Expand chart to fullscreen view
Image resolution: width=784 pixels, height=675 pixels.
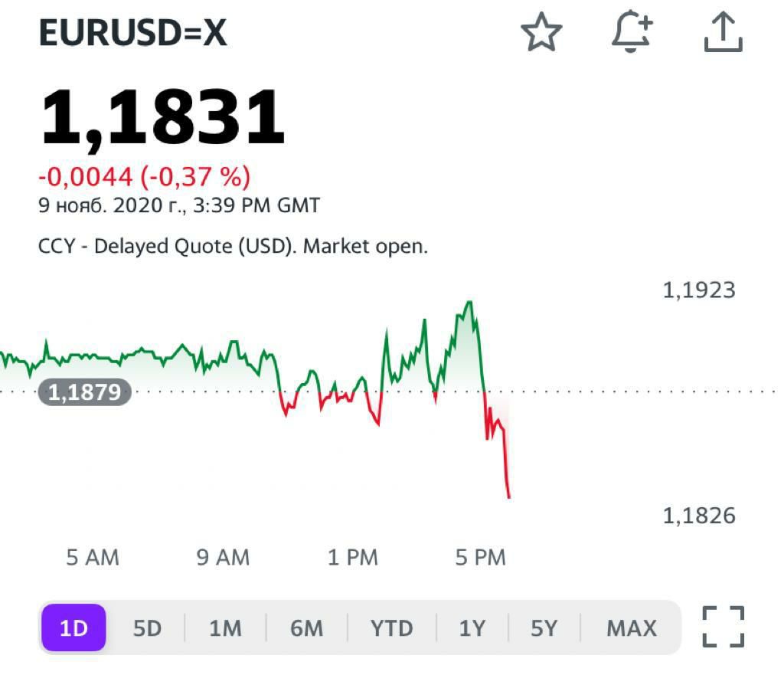pos(723,627)
